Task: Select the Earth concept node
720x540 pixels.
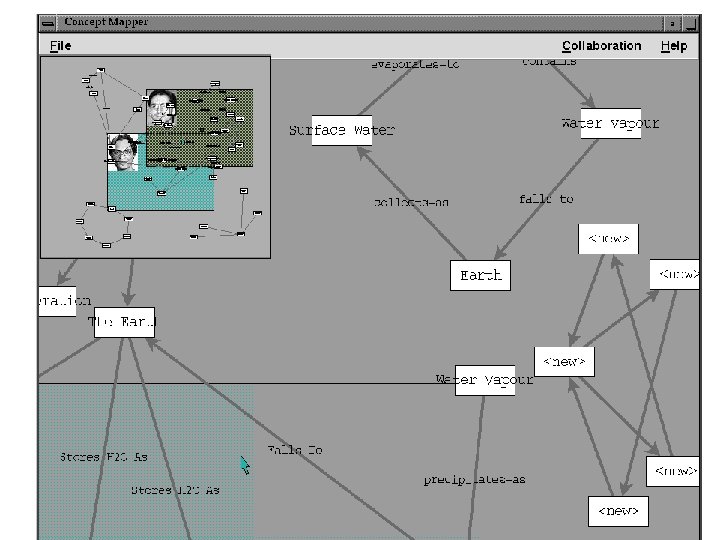Action: pos(480,276)
